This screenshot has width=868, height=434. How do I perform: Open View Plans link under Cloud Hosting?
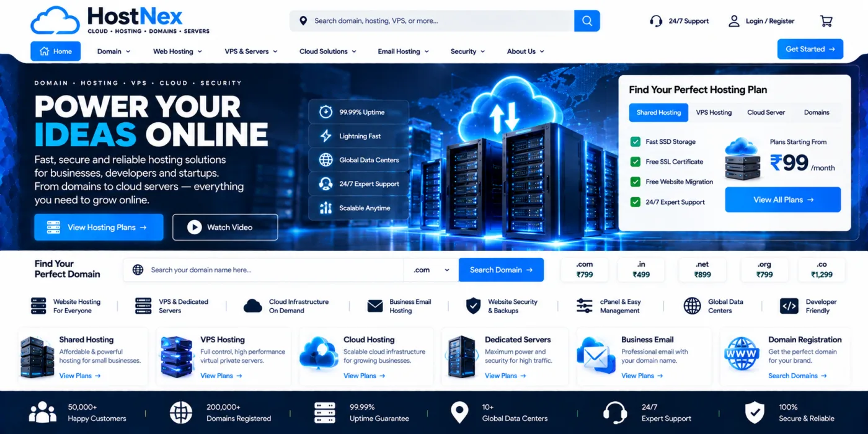[365, 376]
